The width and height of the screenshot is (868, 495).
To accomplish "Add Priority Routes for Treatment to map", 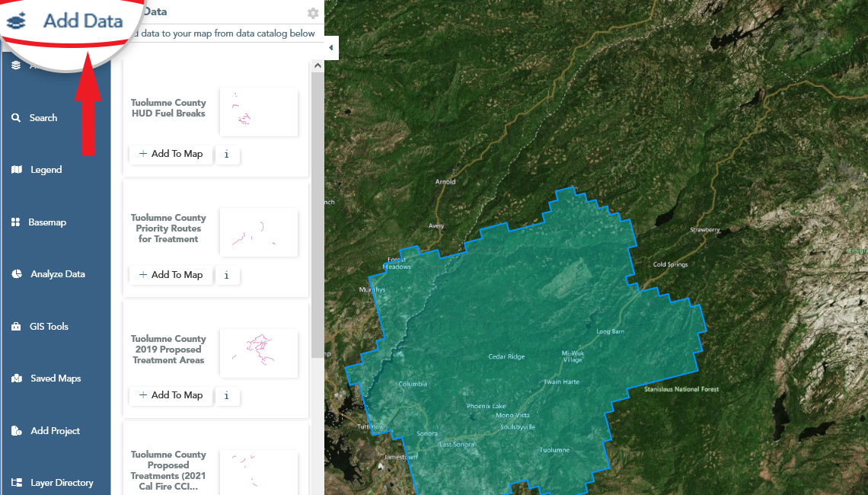I will click(x=171, y=275).
